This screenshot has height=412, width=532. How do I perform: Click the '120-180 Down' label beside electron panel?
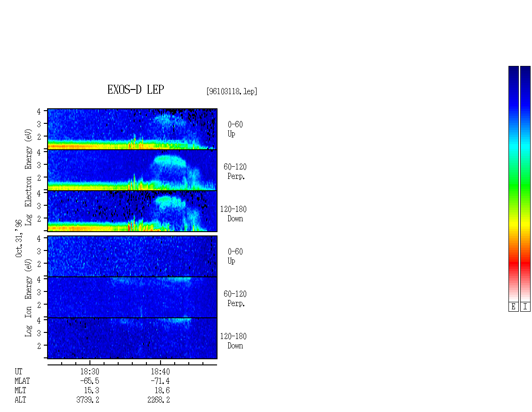coord(234,214)
